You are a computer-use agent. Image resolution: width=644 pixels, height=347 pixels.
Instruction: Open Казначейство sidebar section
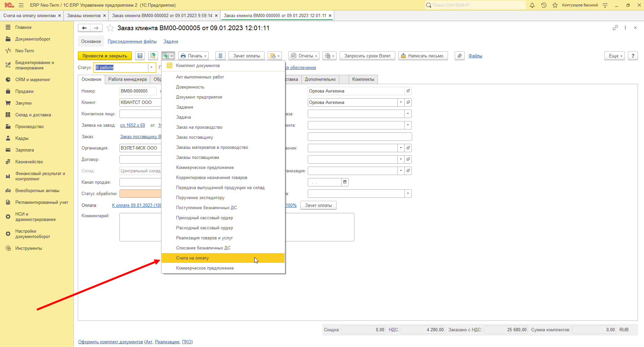[x=29, y=162]
